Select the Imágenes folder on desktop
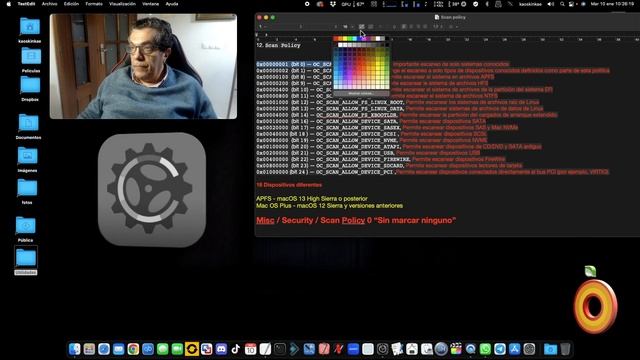640x360 pixels. (27, 156)
